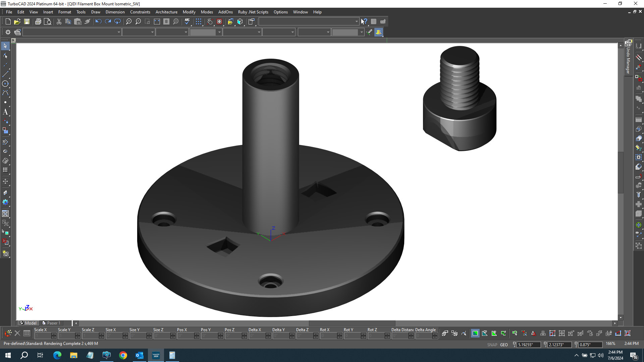Run the ABC spell check tool
The height and width of the screenshot is (362, 644).
click(x=187, y=21)
